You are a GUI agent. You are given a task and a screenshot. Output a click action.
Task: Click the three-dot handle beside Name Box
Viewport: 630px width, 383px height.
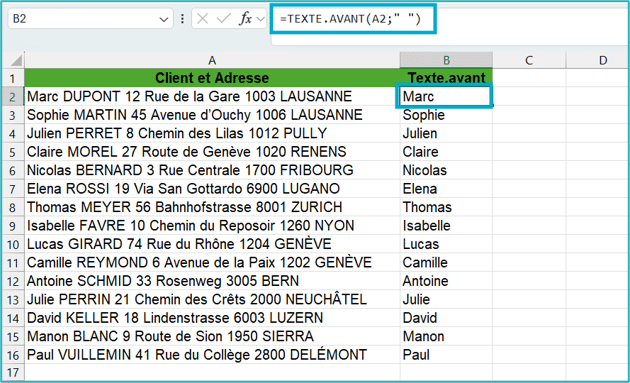pos(182,19)
